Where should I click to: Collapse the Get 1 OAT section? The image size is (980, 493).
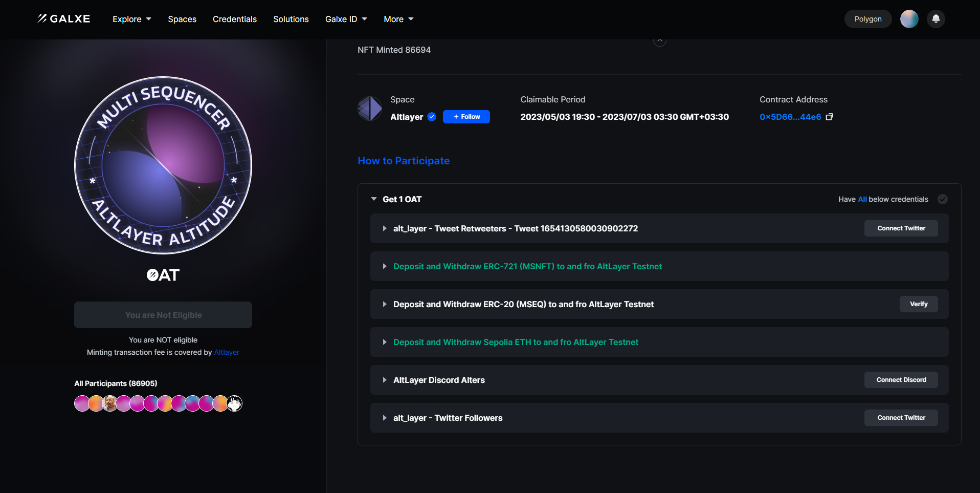tap(374, 199)
